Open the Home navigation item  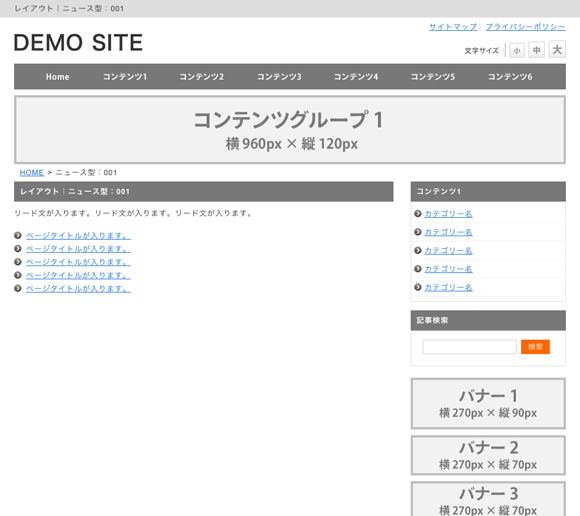click(x=57, y=77)
